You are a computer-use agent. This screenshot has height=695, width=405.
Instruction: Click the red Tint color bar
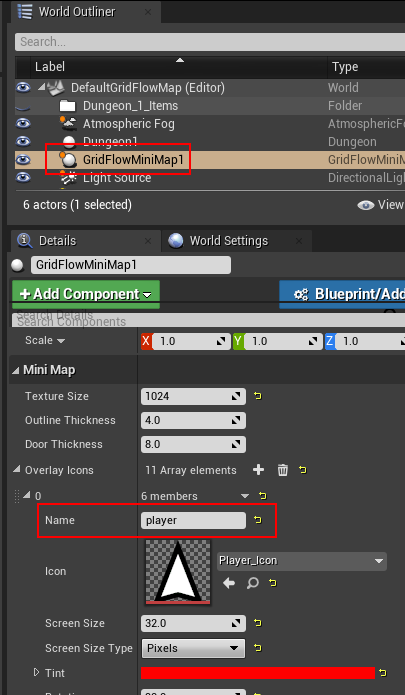pos(258,673)
